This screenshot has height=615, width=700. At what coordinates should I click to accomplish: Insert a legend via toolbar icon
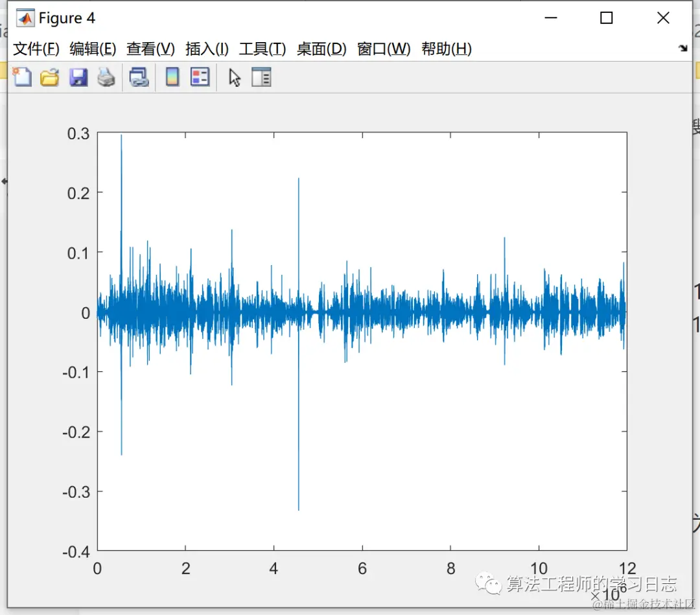coord(200,77)
